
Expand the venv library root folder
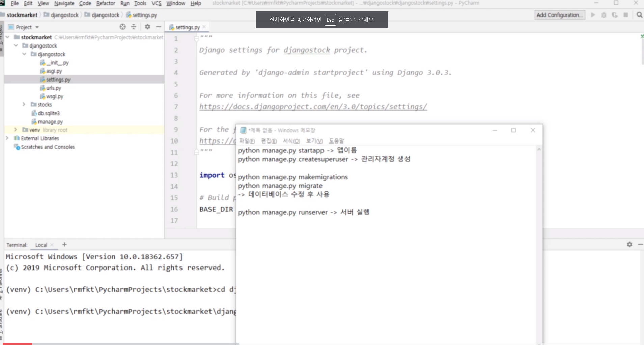pos(16,130)
